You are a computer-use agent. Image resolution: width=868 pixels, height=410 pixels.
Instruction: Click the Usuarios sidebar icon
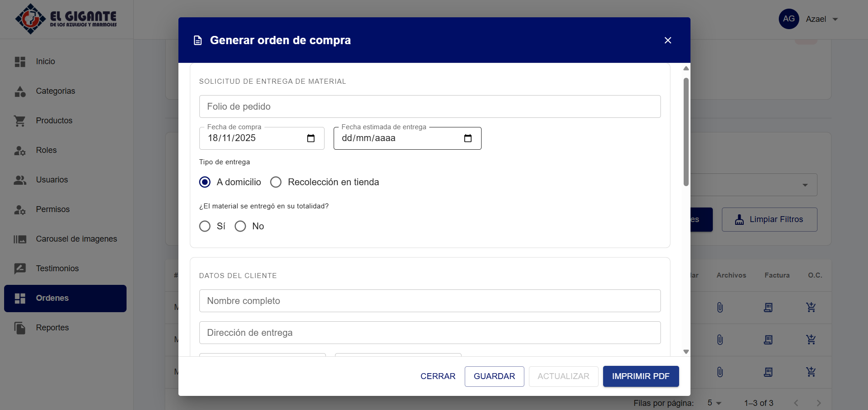(x=20, y=179)
